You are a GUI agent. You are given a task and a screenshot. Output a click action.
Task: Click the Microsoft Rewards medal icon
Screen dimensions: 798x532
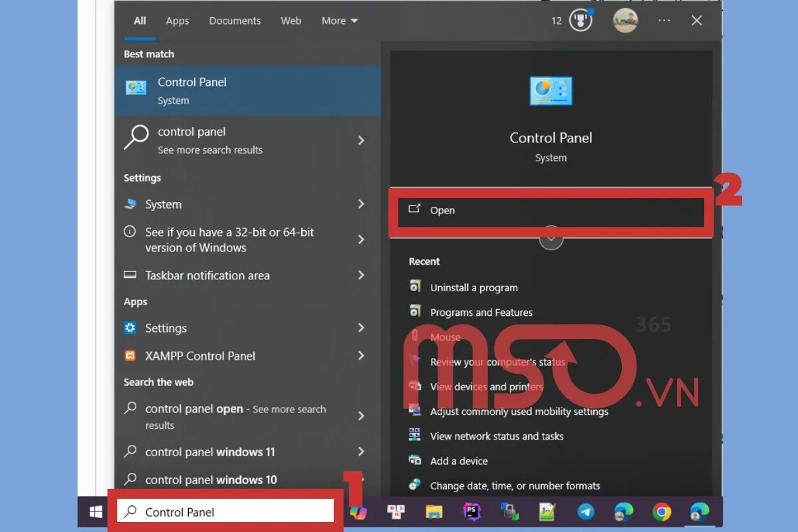[x=581, y=21]
